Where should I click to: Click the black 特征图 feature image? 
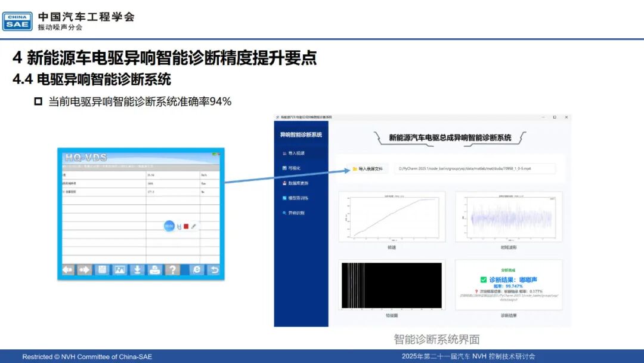392,285
